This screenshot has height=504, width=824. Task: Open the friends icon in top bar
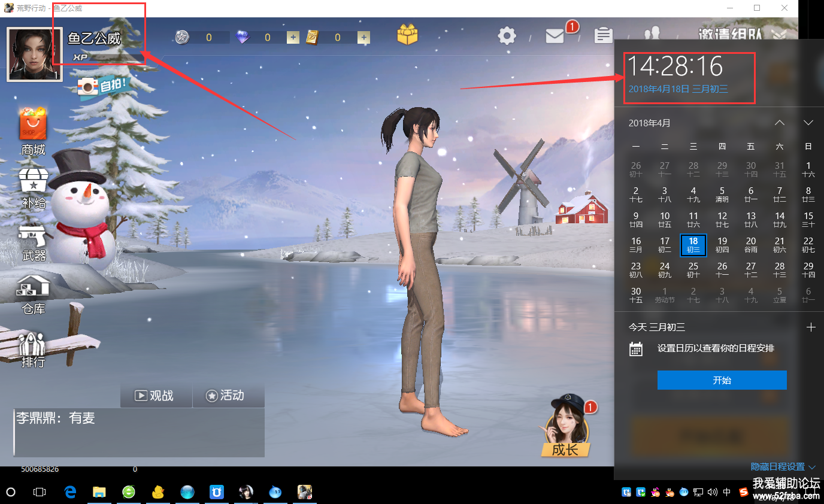pyautogui.click(x=652, y=33)
